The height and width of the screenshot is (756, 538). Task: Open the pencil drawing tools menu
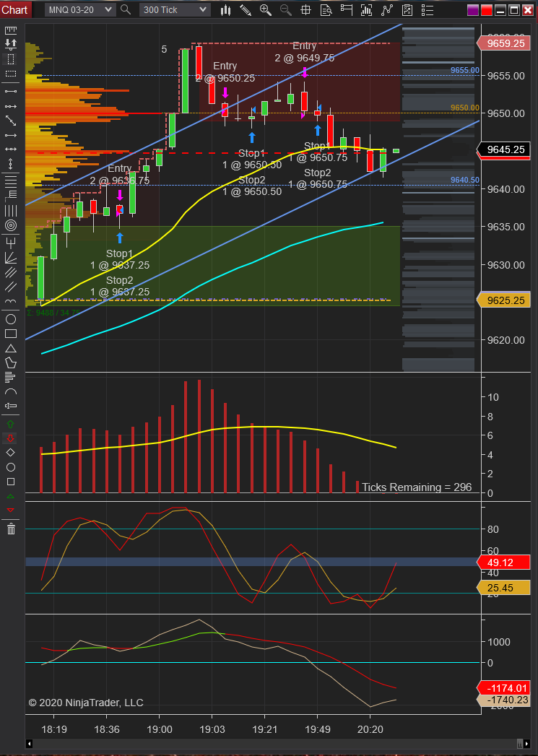click(246, 9)
